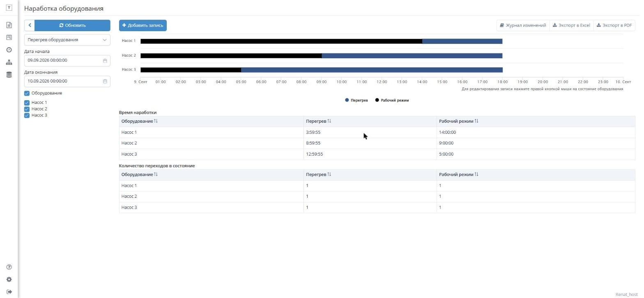The width and height of the screenshot is (644, 298).
Task: Open the form list icon in sidebar
Action: pos(9,37)
